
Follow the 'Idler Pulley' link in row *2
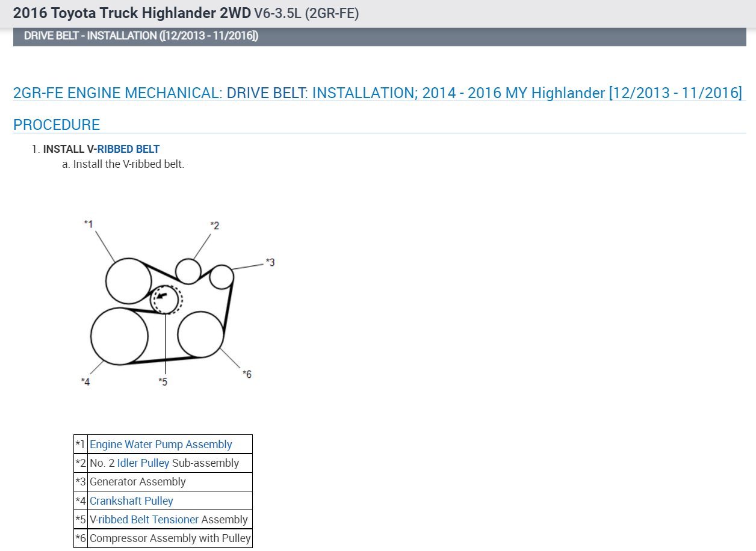(x=143, y=463)
